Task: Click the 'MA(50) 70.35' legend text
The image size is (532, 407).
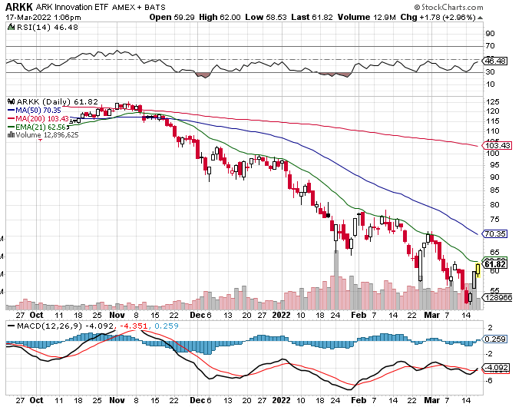Action: (x=38, y=111)
